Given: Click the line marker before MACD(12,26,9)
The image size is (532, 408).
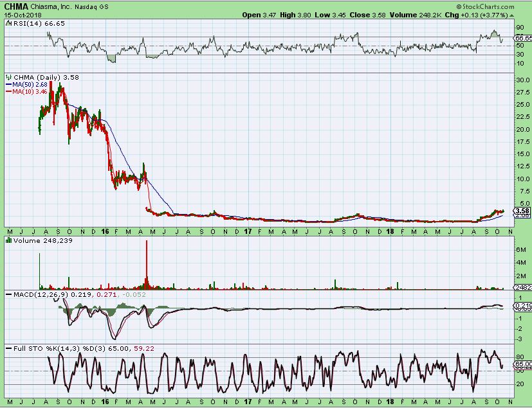Looking at the screenshot, I should (x=8, y=294).
